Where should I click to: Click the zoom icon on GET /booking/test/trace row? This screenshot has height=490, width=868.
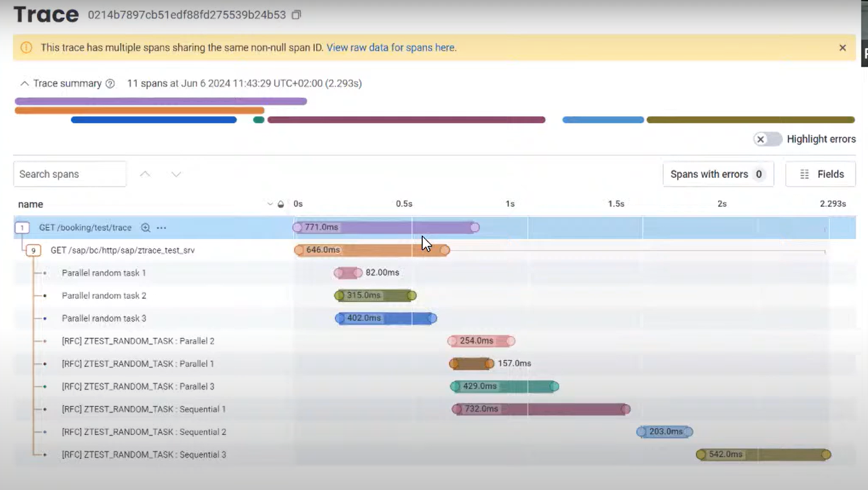coord(145,228)
